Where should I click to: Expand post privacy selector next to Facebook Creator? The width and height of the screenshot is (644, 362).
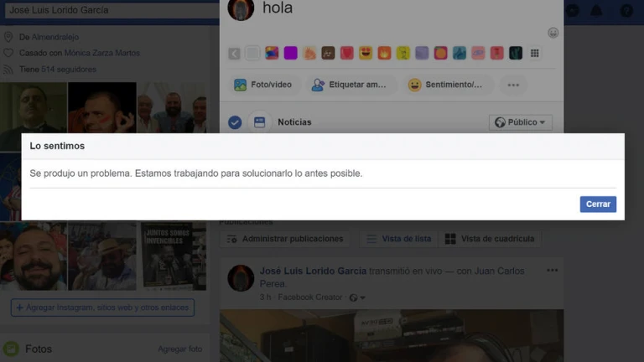(x=357, y=297)
